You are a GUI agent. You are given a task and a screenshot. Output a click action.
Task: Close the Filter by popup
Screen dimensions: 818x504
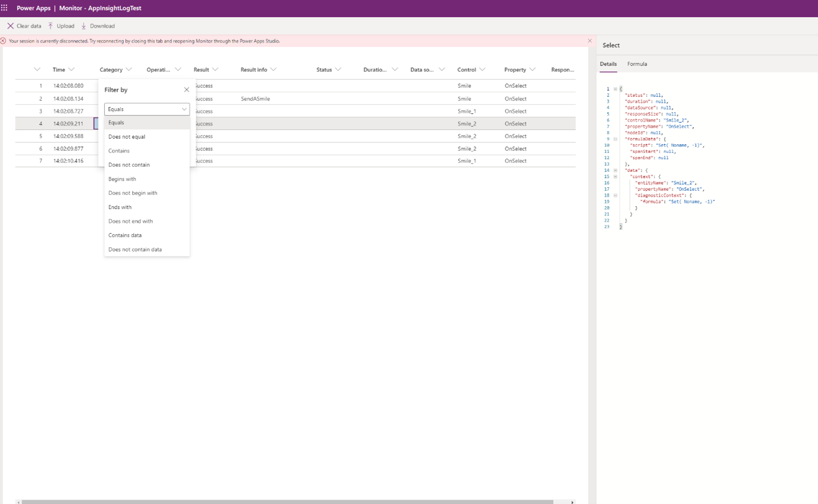(x=186, y=90)
